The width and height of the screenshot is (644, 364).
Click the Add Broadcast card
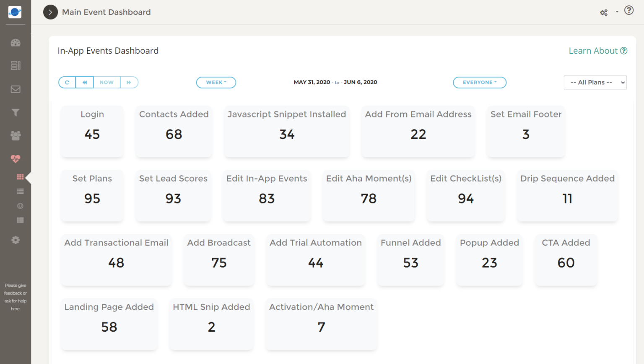tap(219, 260)
